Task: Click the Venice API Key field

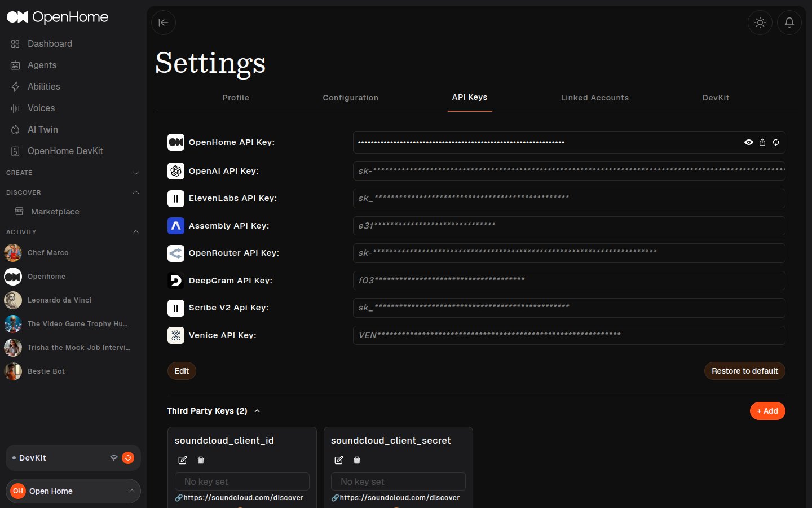Action: (x=569, y=335)
